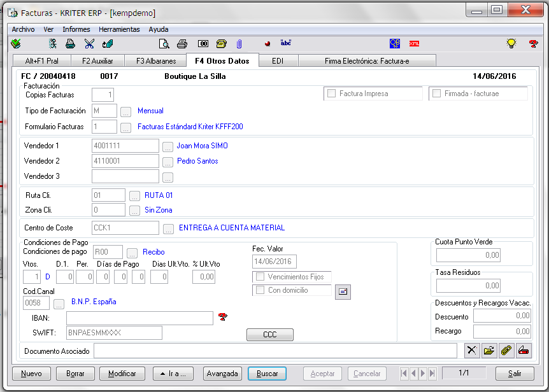Click the card icon beside Con domicilio

tap(343, 291)
